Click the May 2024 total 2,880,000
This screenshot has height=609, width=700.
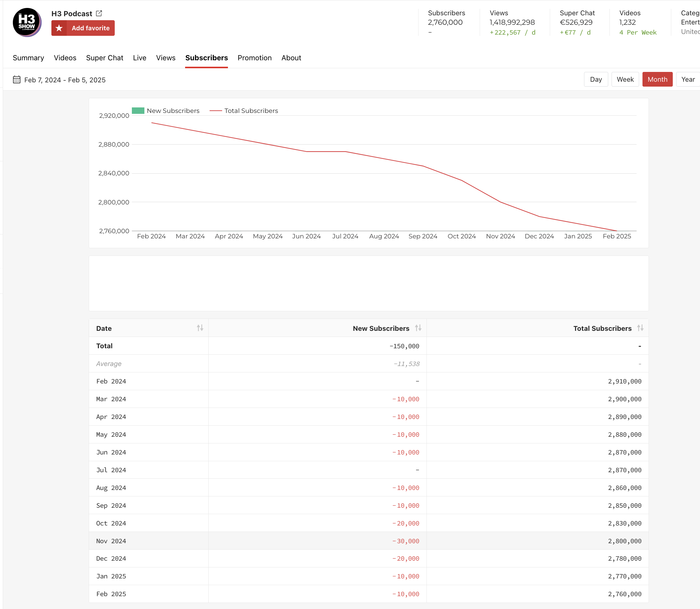click(624, 434)
